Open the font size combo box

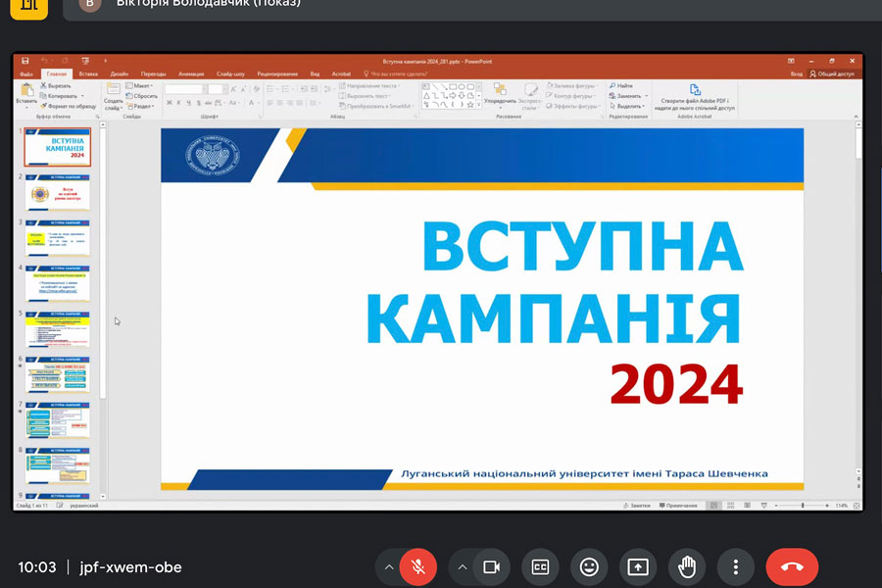(218, 89)
